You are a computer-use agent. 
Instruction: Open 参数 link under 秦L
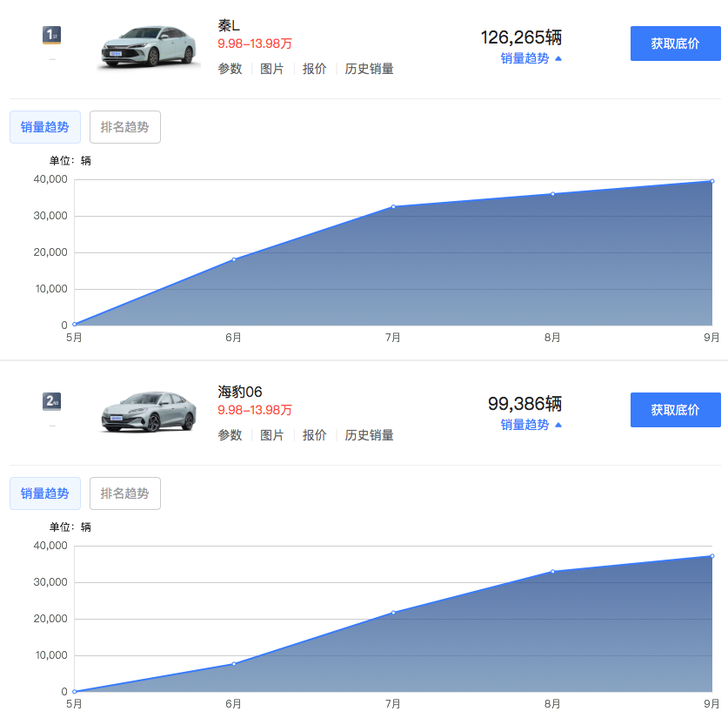(x=230, y=69)
